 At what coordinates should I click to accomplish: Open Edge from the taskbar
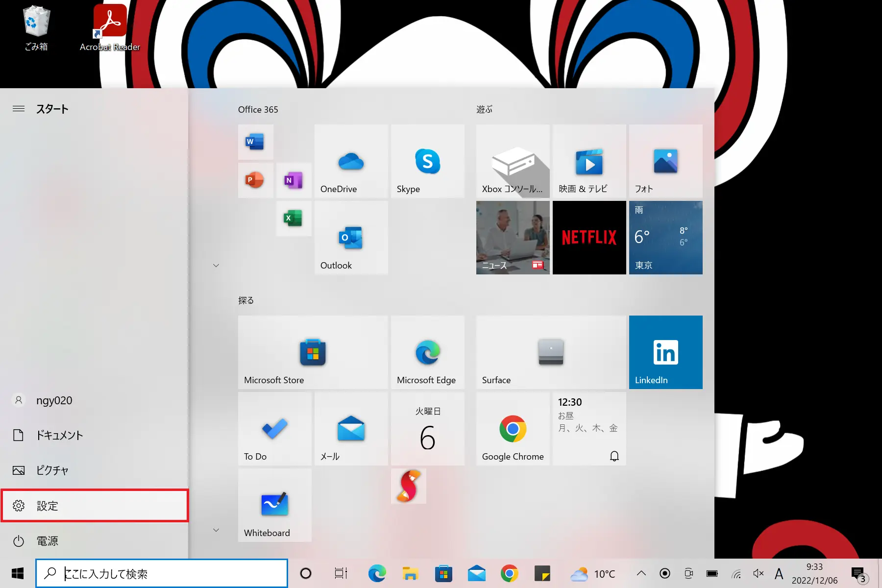tap(377, 573)
